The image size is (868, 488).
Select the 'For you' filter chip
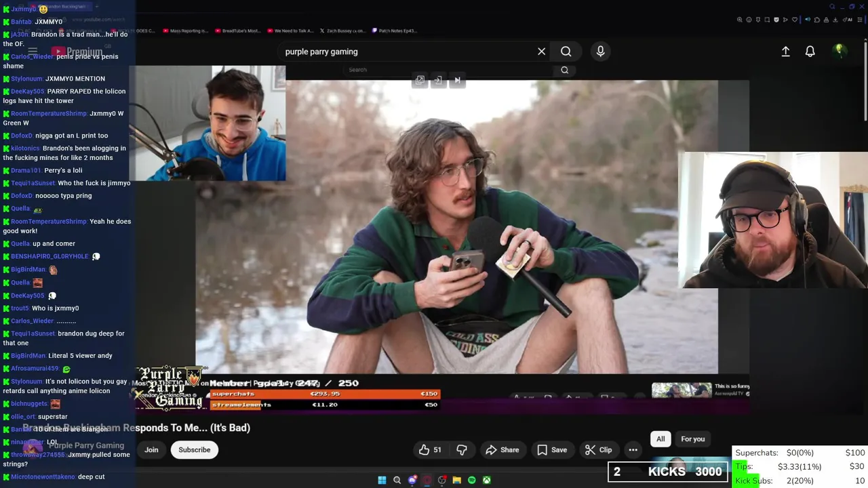(693, 439)
